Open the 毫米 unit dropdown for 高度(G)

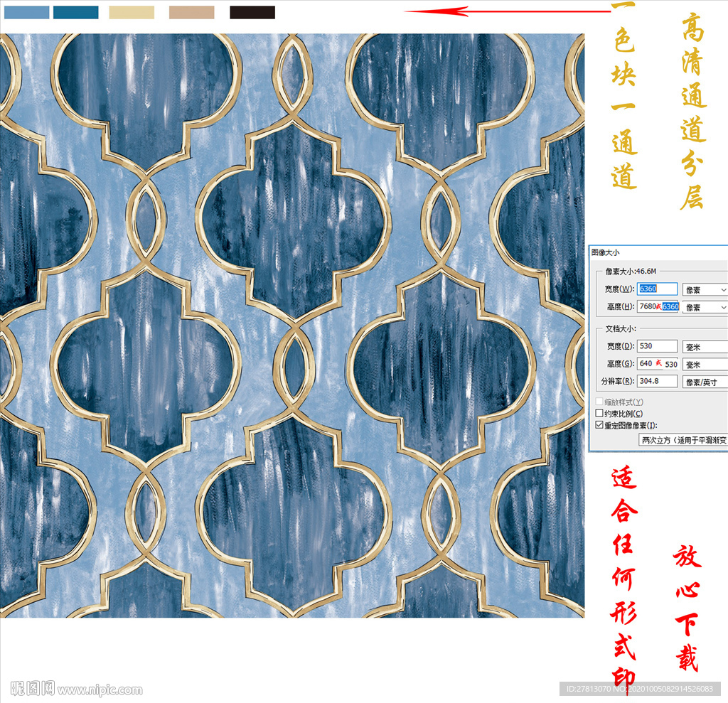[x=705, y=365]
